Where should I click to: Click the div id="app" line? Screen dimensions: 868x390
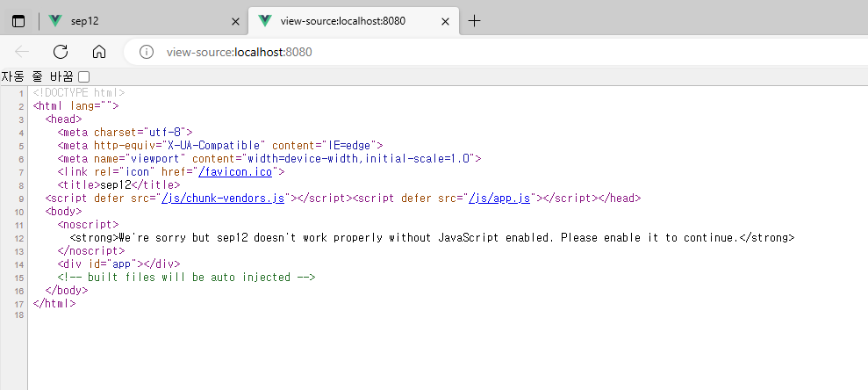coord(119,264)
